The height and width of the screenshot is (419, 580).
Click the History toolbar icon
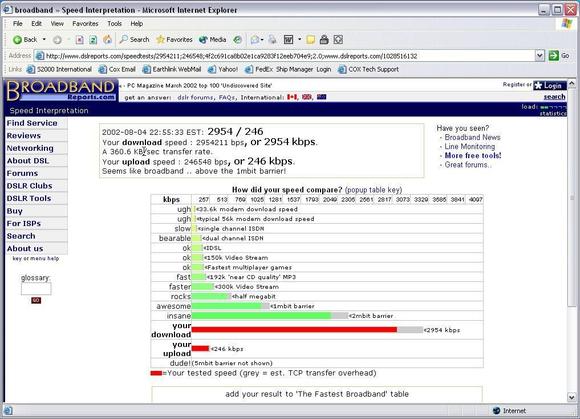[237, 40]
